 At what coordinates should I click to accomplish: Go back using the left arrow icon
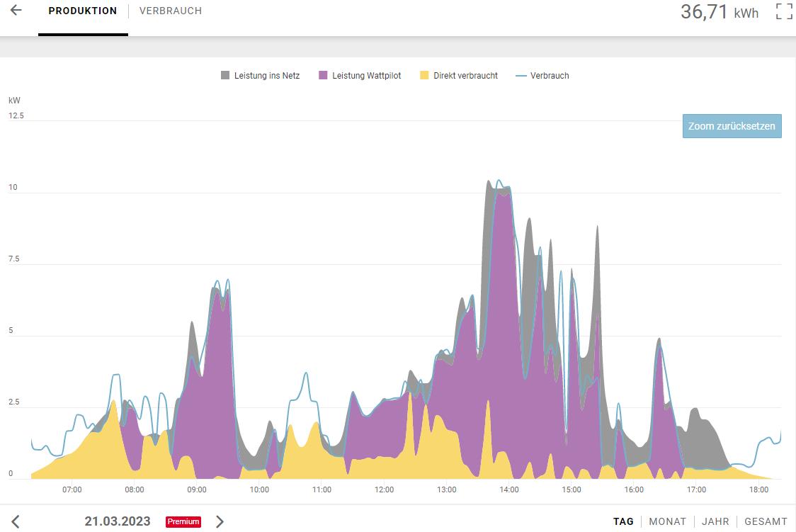16,10
